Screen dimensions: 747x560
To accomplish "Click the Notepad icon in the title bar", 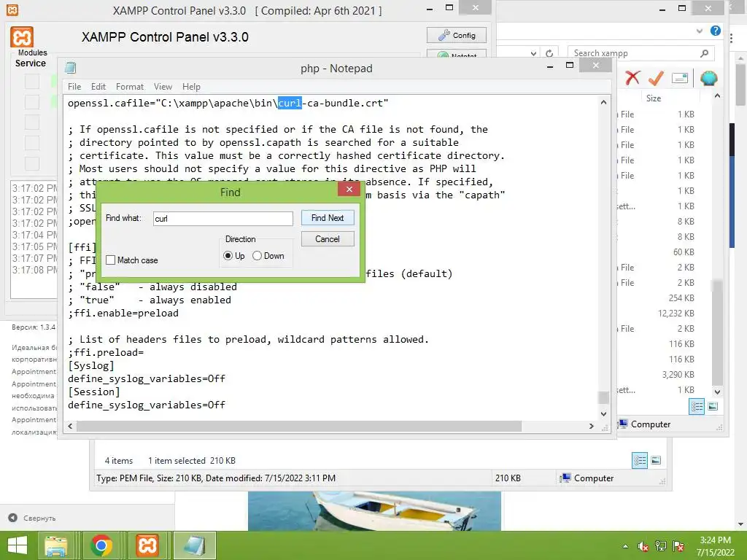I will (71, 68).
